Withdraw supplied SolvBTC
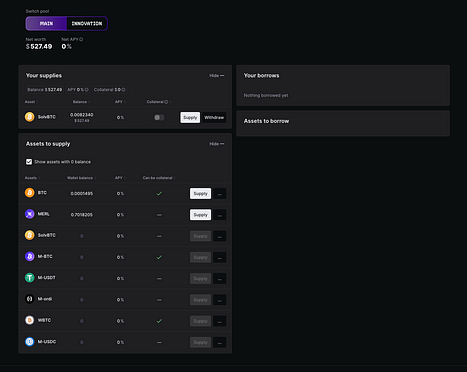Viewport: 467px width, 372px height. click(214, 117)
